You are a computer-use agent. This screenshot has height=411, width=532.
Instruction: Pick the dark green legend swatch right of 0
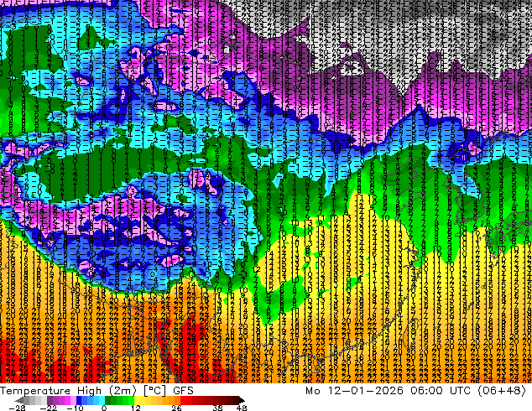tap(108, 400)
